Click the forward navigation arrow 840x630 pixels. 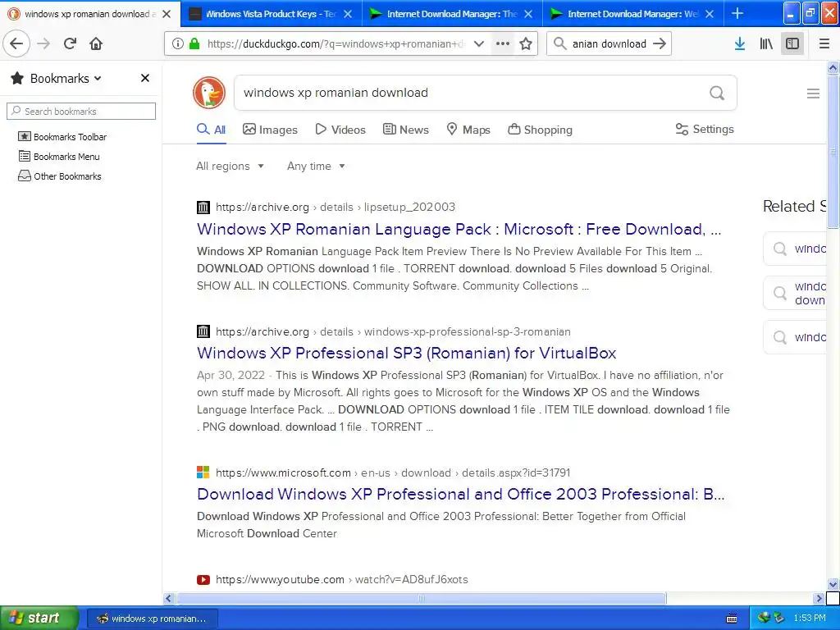pos(43,43)
